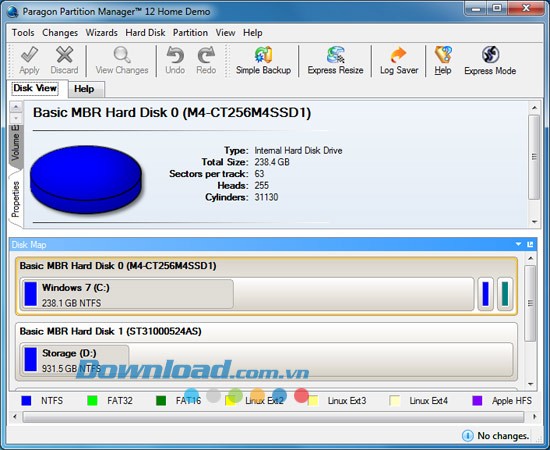This screenshot has height=450, width=550.
Task: Click the Help toolbar icon
Action: coord(443,54)
